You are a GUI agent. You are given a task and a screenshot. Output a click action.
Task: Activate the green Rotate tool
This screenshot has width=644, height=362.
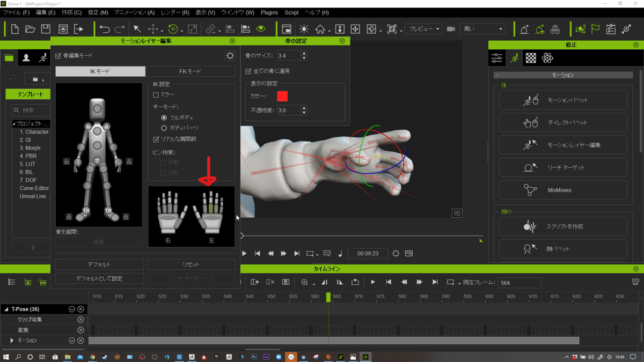[173, 29]
